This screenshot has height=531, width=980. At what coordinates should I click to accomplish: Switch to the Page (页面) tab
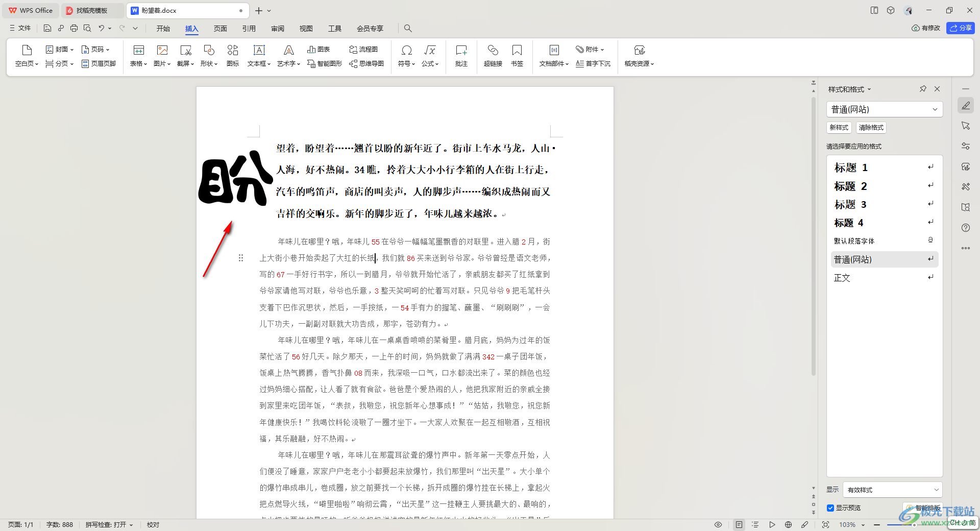click(x=220, y=29)
